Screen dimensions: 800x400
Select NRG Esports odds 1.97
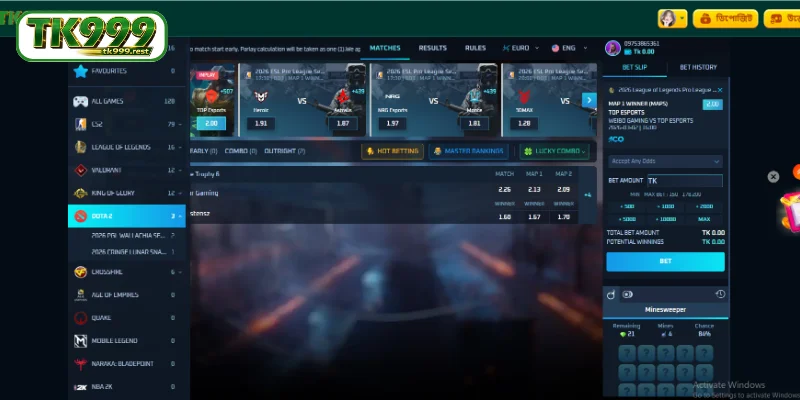point(392,123)
